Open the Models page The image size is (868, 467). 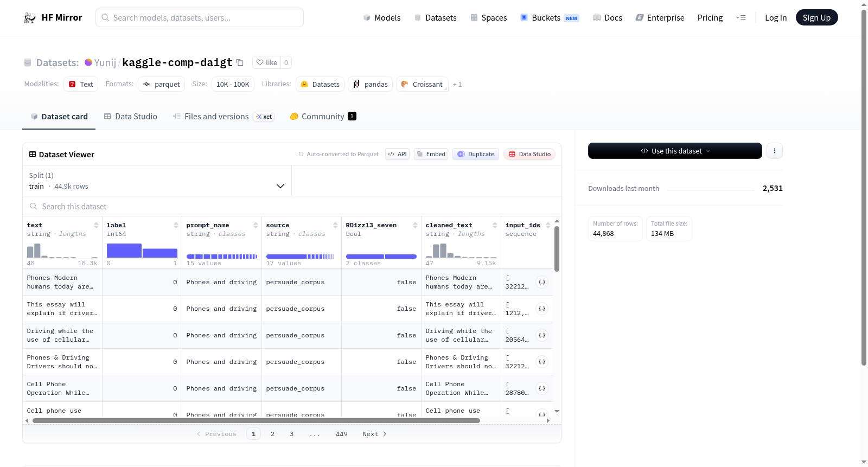[x=382, y=18]
